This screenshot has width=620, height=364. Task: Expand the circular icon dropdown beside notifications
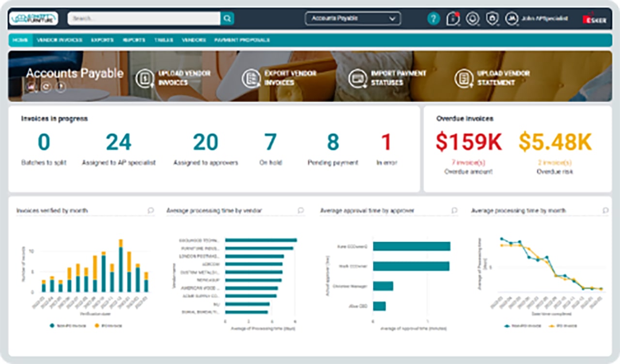pos(472,18)
